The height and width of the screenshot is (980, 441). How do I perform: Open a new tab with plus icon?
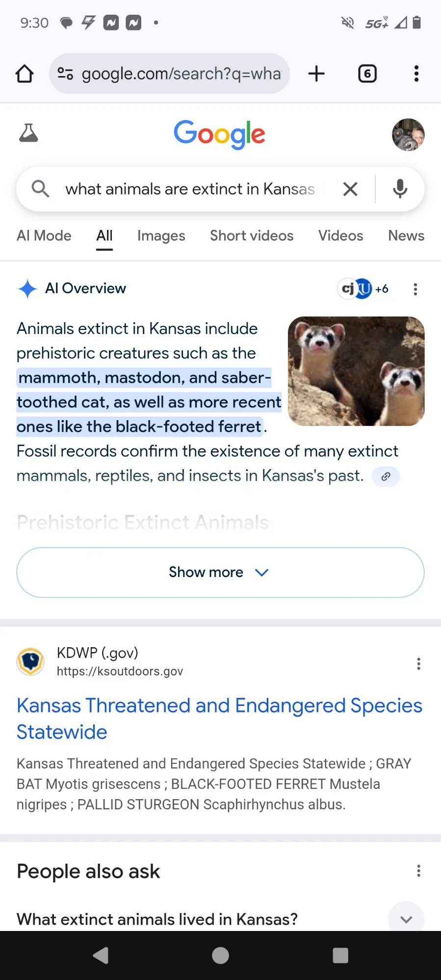tap(316, 74)
